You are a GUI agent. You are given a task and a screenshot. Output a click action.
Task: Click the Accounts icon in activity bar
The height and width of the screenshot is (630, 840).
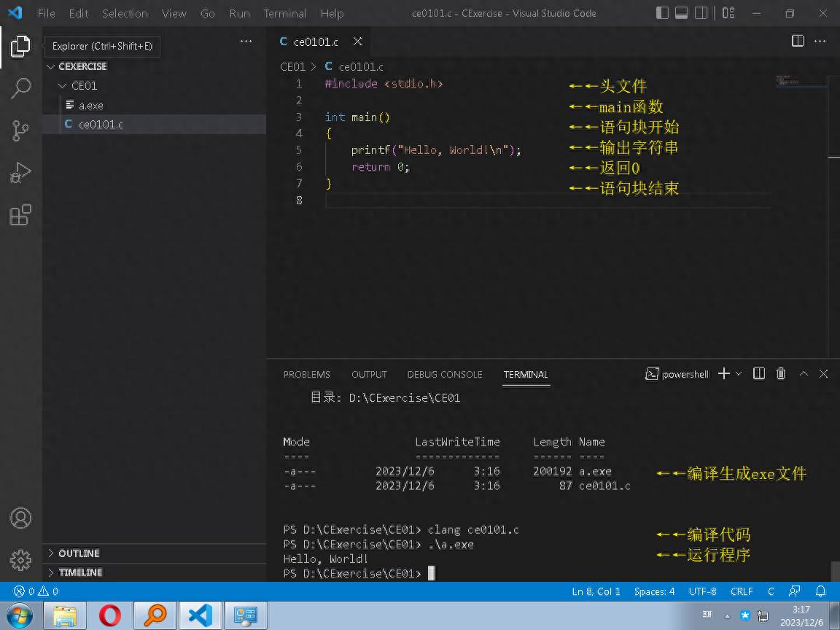click(20, 518)
